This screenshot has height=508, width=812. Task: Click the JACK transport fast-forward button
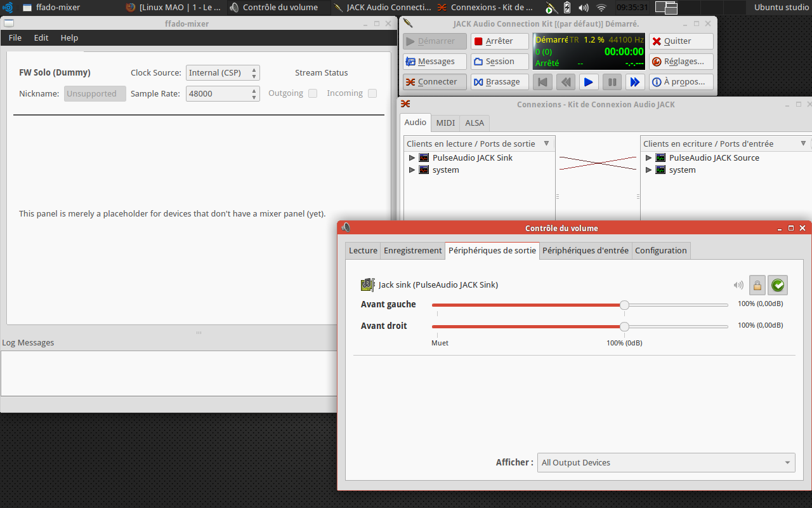click(x=634, y=82)
